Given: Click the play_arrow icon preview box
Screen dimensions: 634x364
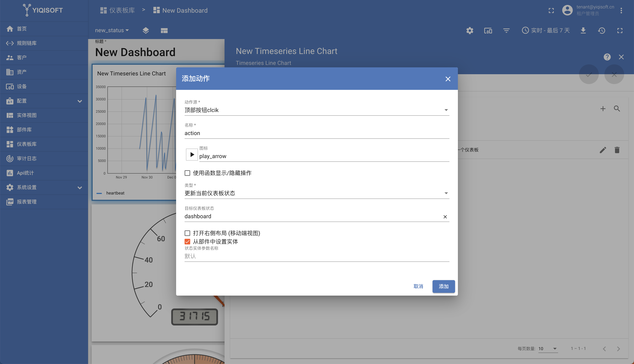Looking at the screenshot, I should tap(192, 155).
